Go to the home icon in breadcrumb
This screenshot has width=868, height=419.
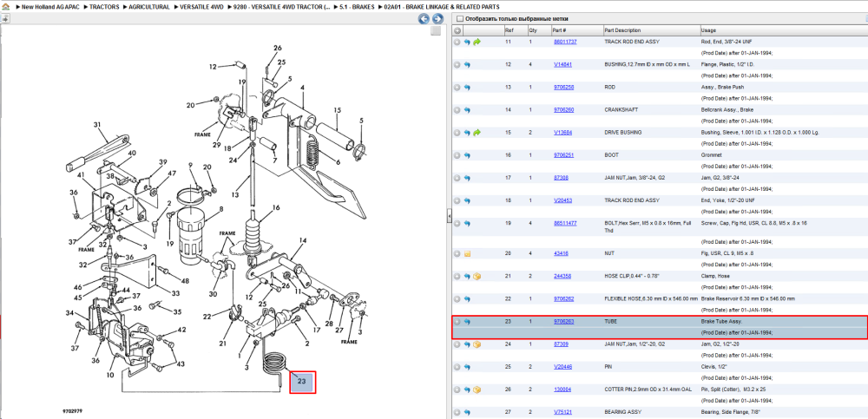6,7
